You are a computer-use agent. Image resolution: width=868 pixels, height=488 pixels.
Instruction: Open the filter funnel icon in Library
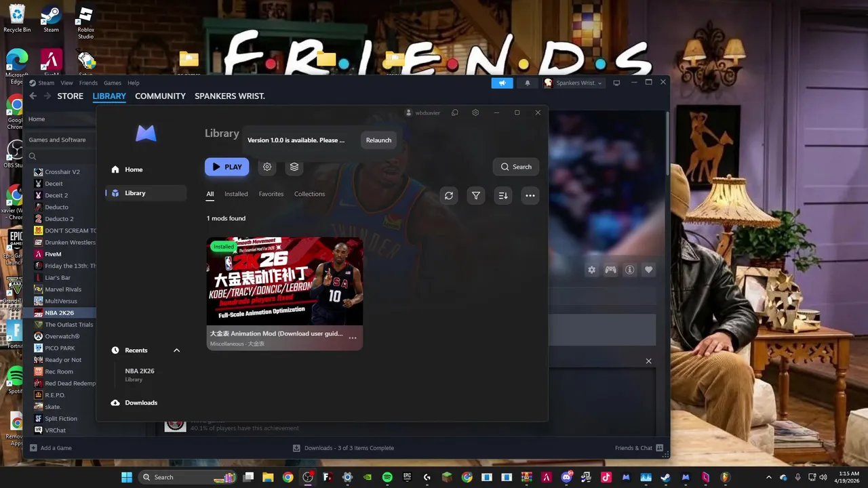tap(476, 196)
